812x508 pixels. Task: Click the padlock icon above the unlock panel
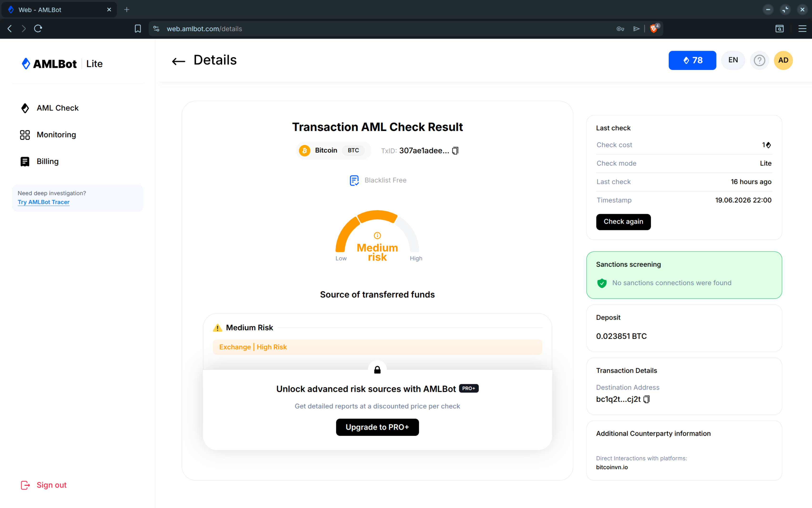click(x=377, y=370)
